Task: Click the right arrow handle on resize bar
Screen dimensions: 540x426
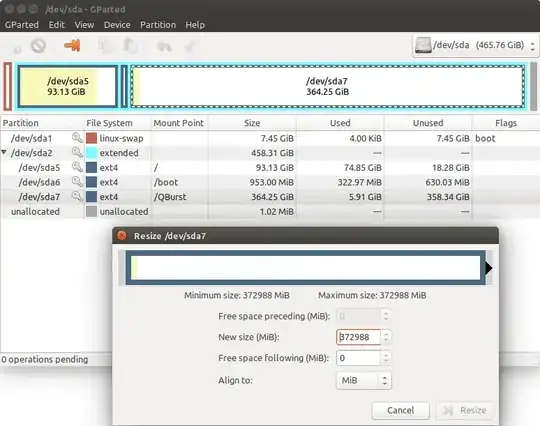Action: pyautogui.click(x=489, y=268)
